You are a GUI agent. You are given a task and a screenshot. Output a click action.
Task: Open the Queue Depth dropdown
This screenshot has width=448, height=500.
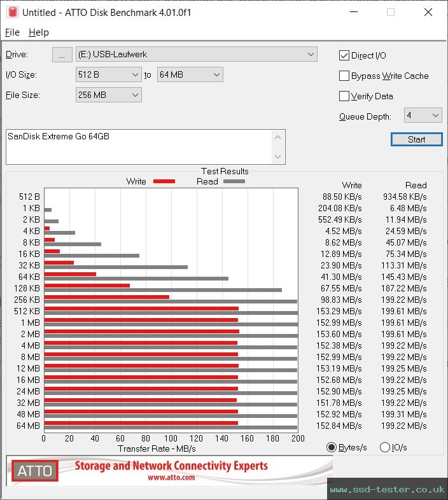tap(423, 115)
